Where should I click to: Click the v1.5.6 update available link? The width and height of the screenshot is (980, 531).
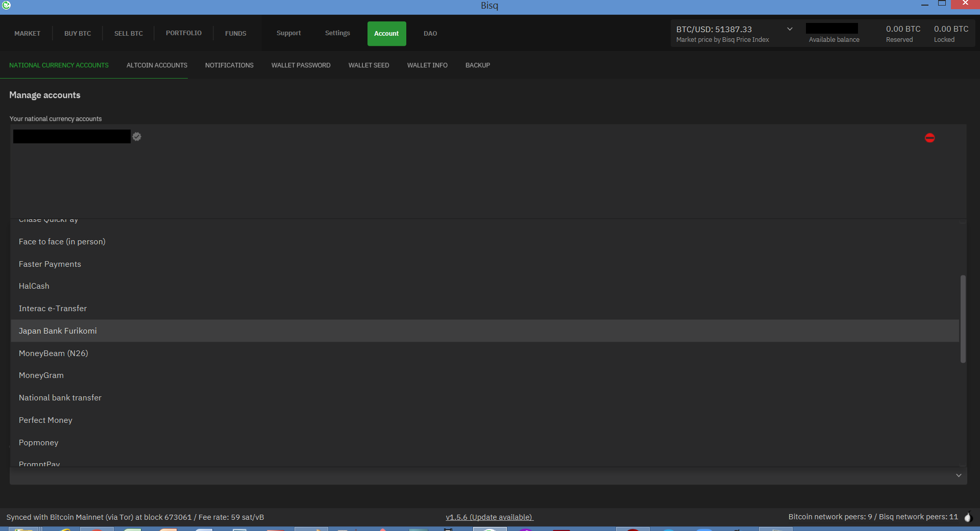tap(489, 517)
